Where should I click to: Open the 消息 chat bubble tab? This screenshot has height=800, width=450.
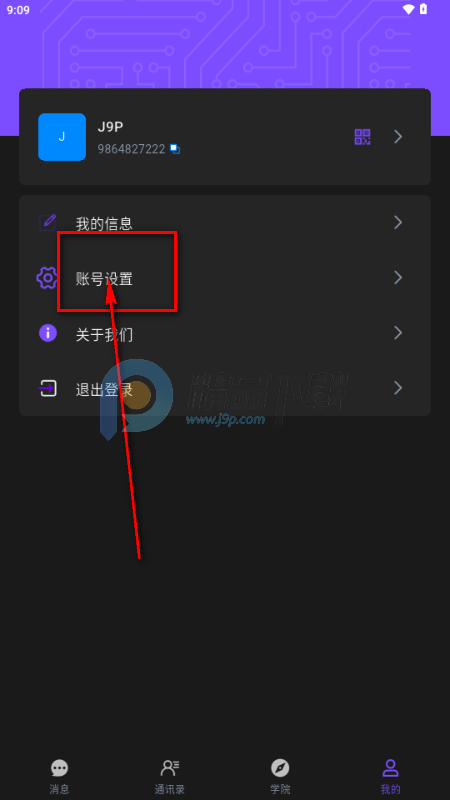coord(59,776)
